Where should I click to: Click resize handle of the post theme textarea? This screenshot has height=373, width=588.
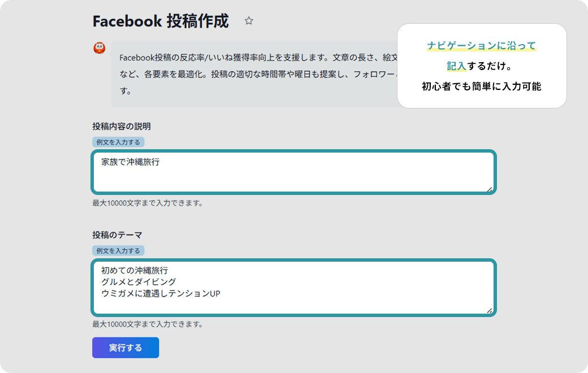(x=489, y=310)
